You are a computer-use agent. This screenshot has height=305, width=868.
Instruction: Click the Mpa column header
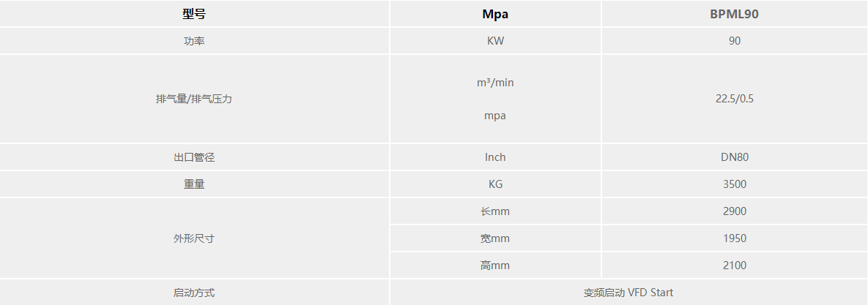click(x=495, y=14)
